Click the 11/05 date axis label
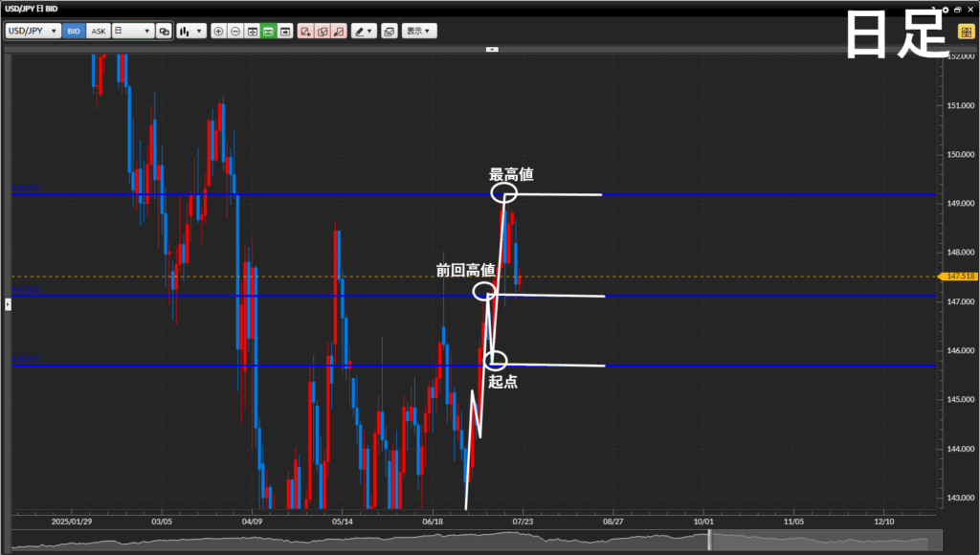This screenshot has width=980, height=555. 793,522
